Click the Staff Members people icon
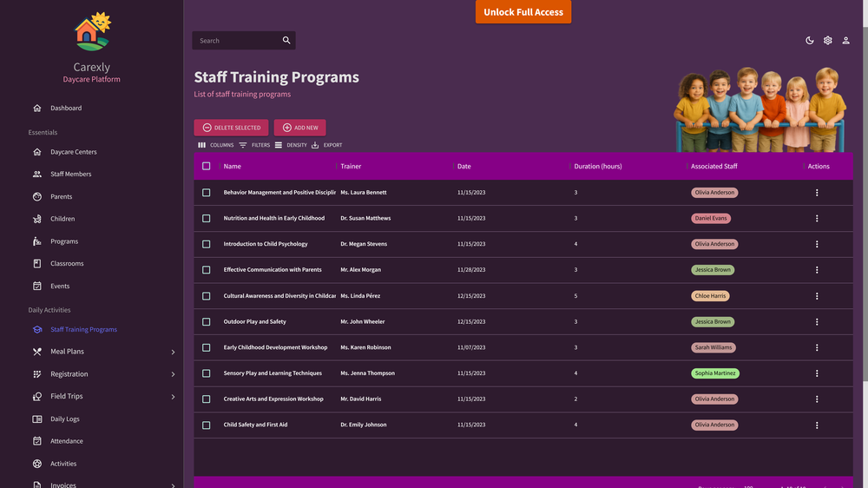 [37, 174]
